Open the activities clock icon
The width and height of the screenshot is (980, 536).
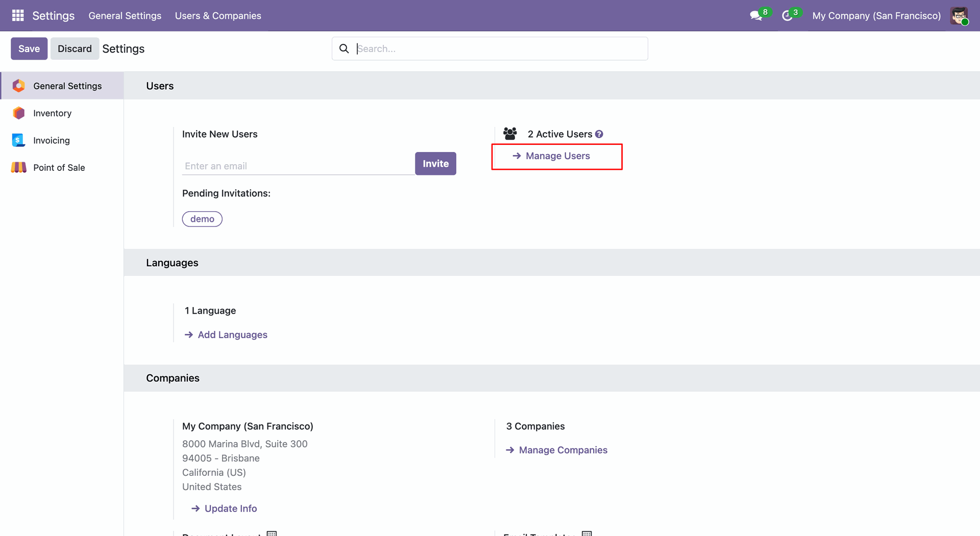787,16
